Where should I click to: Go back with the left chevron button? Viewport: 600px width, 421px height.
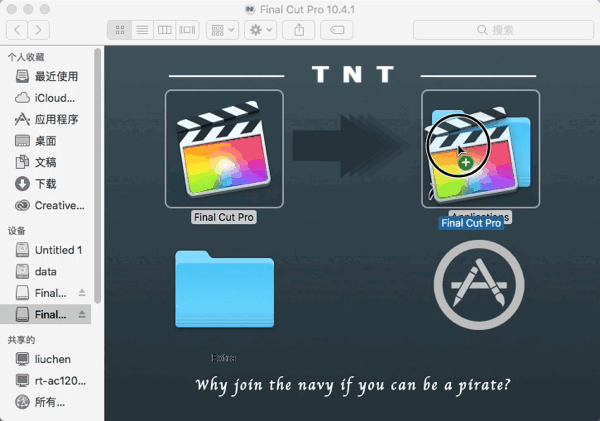coord(17,30)
